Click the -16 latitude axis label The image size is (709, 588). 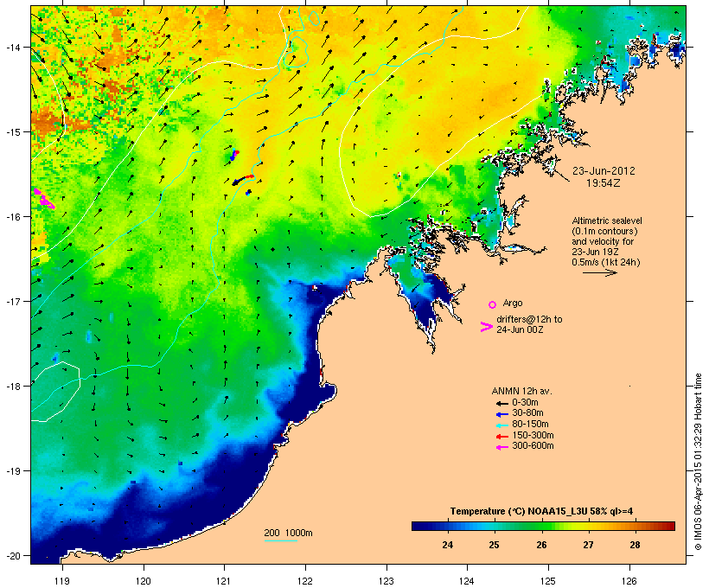click(x=12, y=217)
